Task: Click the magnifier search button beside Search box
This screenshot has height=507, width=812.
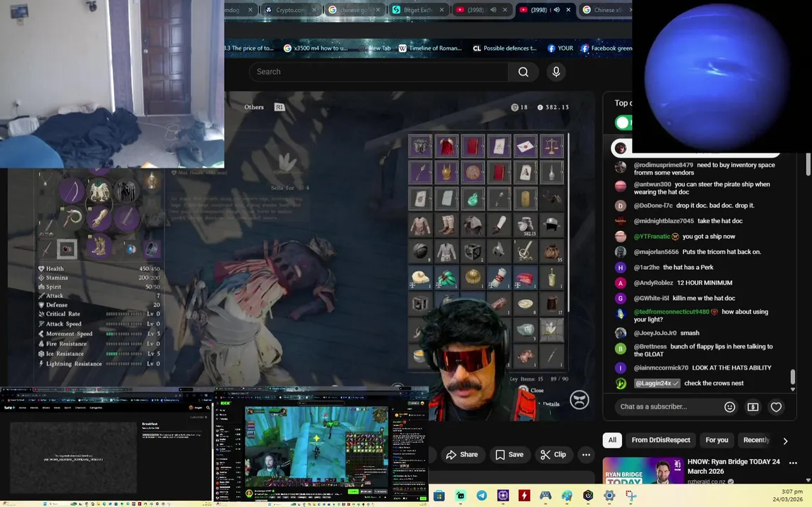Action: [x=523, y=72]
